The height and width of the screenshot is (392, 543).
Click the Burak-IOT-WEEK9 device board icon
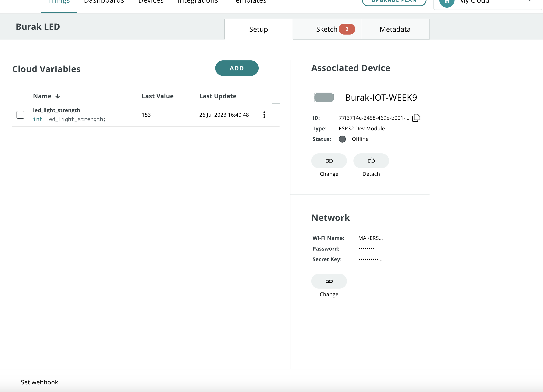324,97
